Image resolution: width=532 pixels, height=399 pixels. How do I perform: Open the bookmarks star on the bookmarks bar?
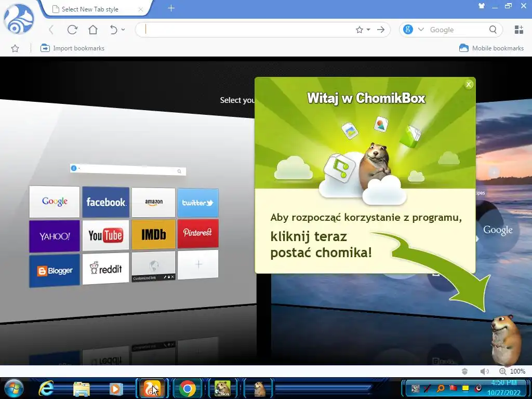(x=15, y=48)
